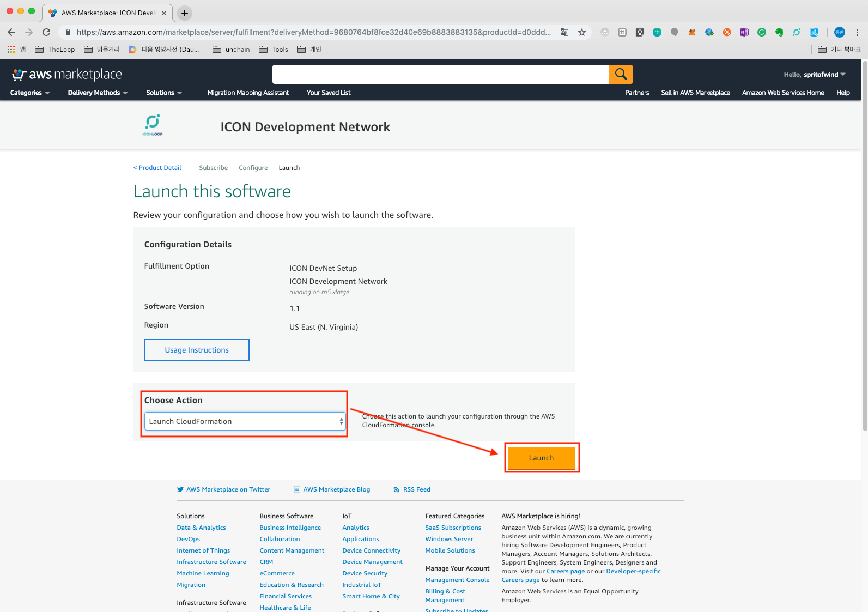Open Windows Server footer link
This screenshot has height=612, width=868.
449,539
